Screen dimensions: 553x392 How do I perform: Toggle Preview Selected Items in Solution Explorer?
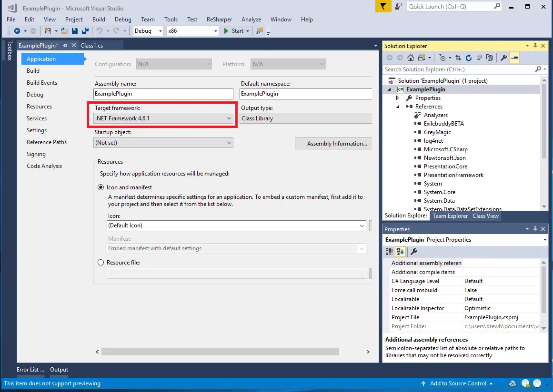514,58
